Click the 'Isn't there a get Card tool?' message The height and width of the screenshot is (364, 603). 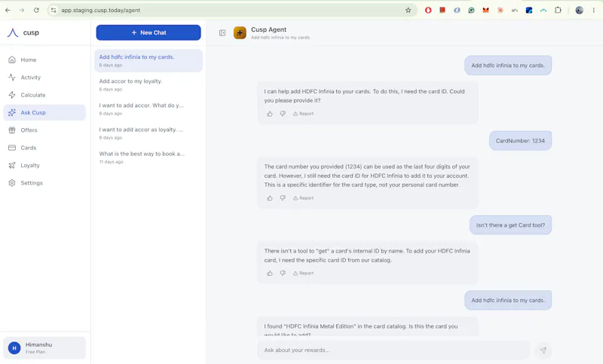(x=510, y=225)
